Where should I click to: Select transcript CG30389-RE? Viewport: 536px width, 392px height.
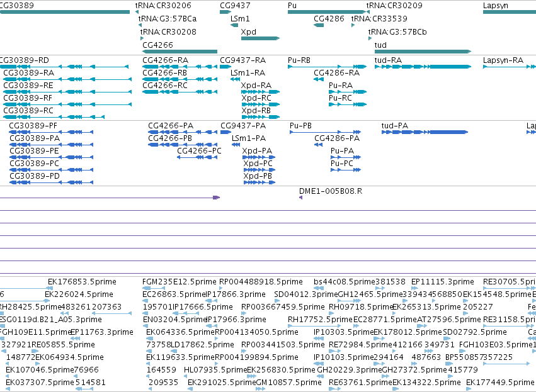(28, 86)
